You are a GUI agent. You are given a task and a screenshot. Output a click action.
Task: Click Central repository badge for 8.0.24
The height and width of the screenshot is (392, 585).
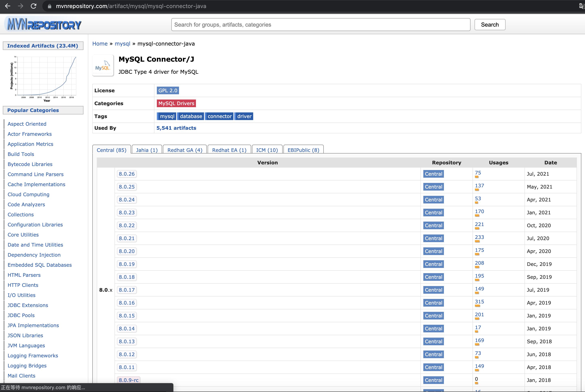(x=433, y=200)
